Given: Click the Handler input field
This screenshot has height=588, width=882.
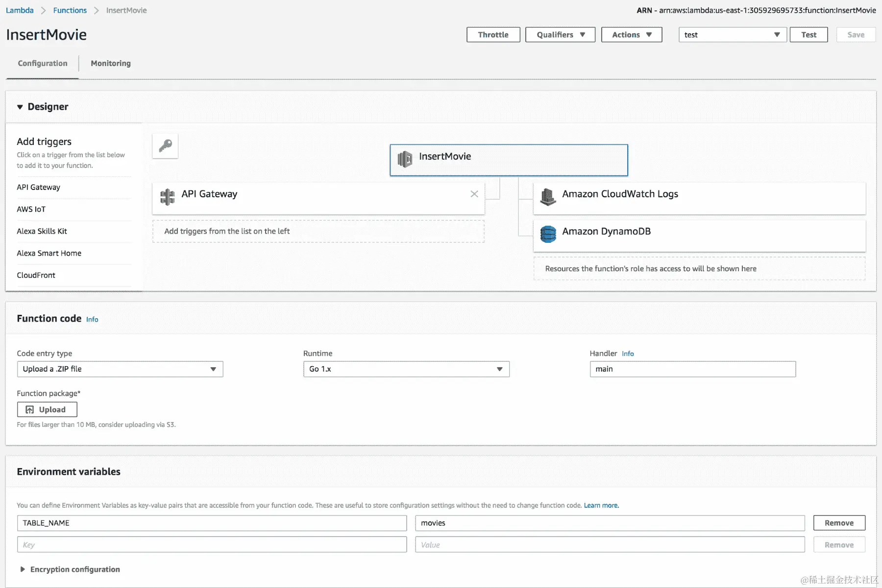Looking at the screenshot, I should (693, 369).
